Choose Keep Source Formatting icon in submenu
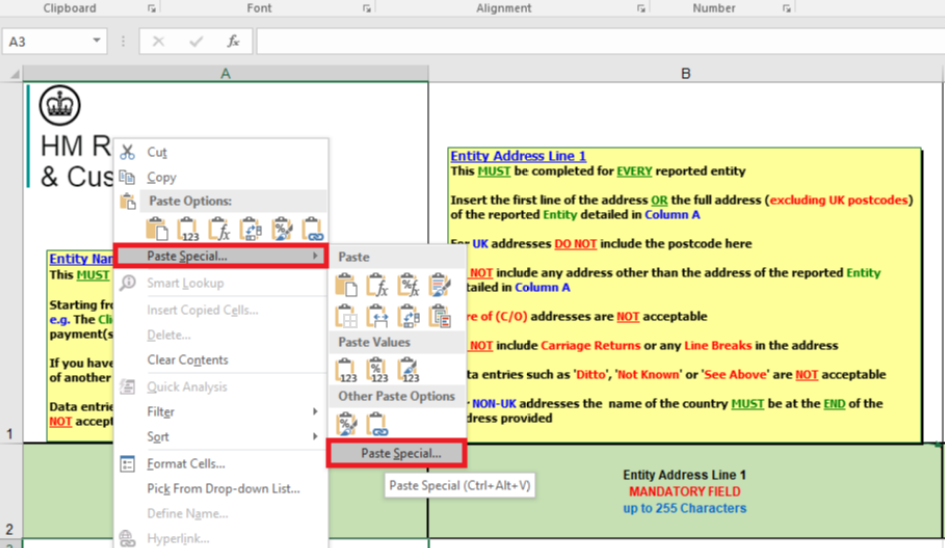Viewport: 945px width, 548px height. [440, 285]
